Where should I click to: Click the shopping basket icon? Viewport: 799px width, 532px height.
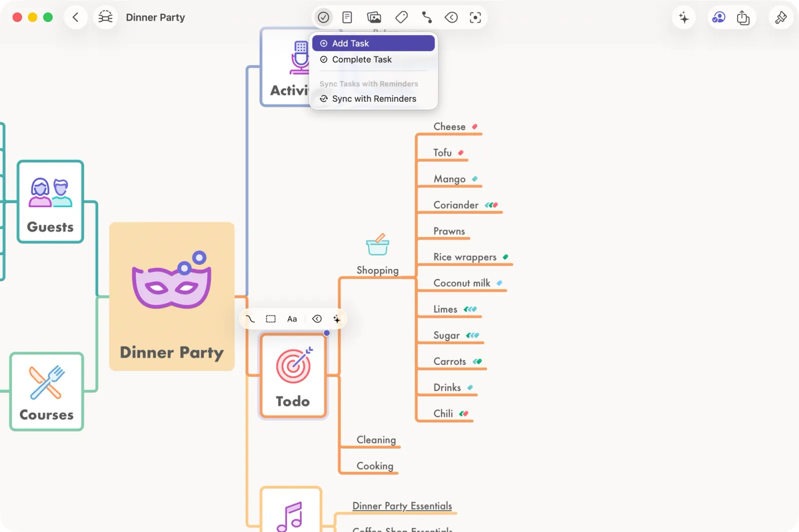point(378,245)
